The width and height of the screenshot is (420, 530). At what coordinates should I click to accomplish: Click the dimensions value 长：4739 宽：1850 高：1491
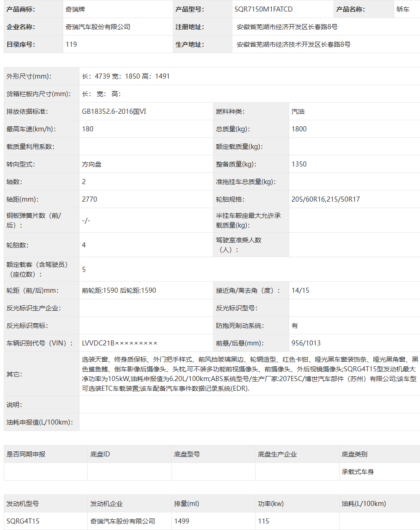[x=126, y=76]
